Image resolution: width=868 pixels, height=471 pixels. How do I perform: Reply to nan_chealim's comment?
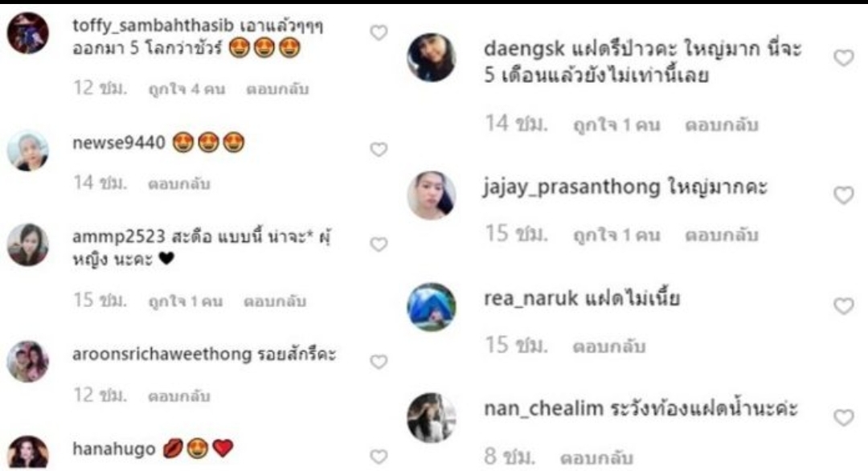coord(596,457)
